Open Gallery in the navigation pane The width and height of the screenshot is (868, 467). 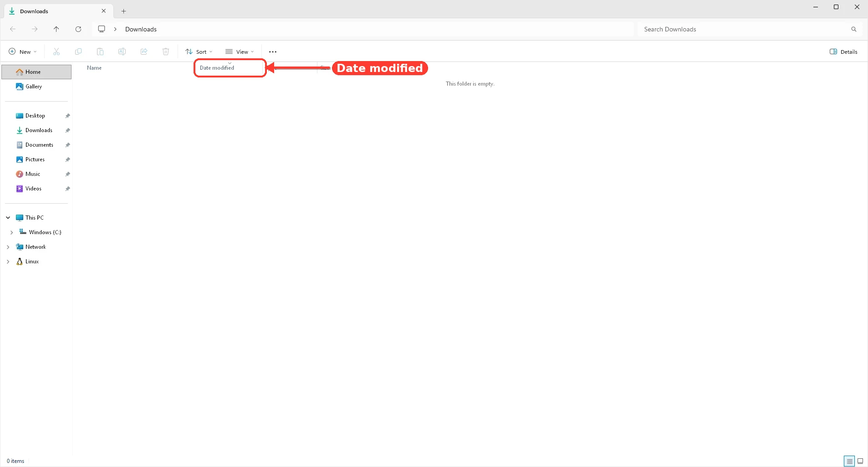(36, 87)
